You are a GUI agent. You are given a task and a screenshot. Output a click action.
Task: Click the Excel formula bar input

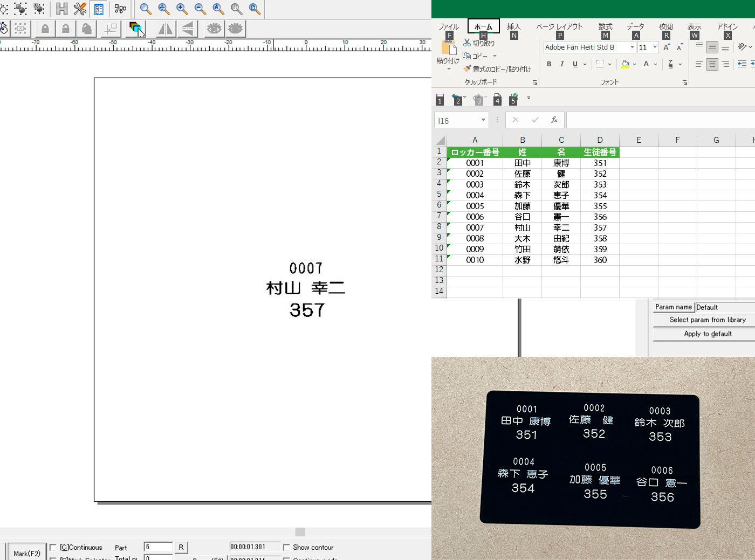661,120
